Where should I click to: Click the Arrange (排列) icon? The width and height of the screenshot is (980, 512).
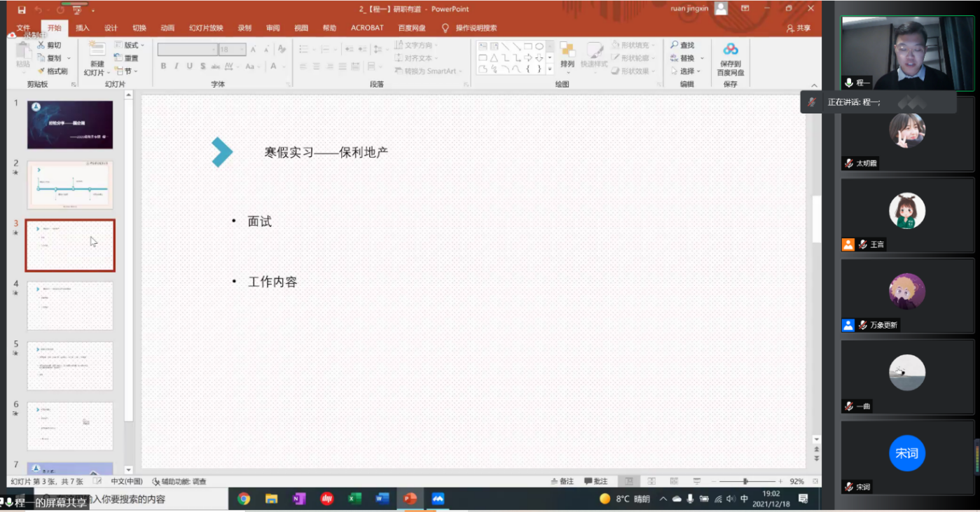tap(567, 51)
